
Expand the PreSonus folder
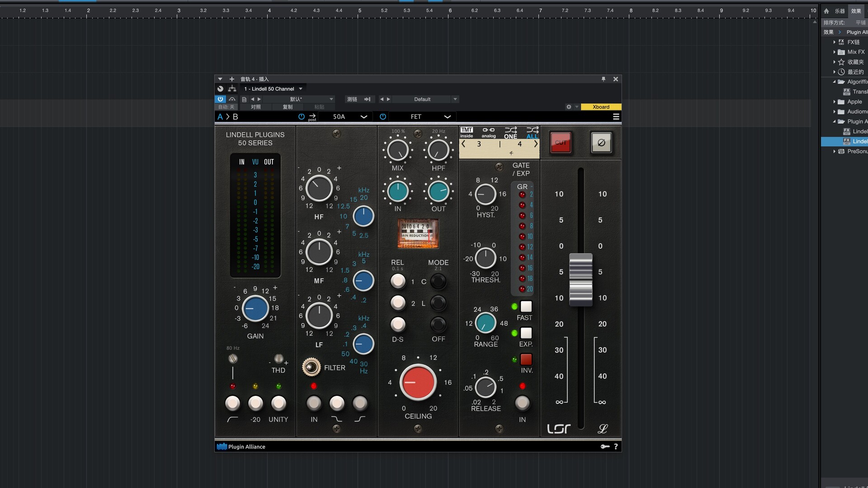(x=835, y=151)
